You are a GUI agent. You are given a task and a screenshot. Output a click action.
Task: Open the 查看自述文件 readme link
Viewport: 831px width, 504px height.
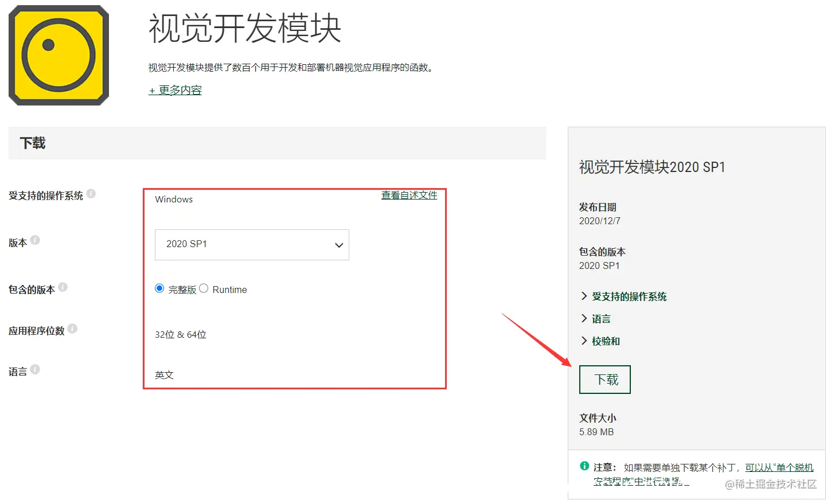[x=409, y=196]
